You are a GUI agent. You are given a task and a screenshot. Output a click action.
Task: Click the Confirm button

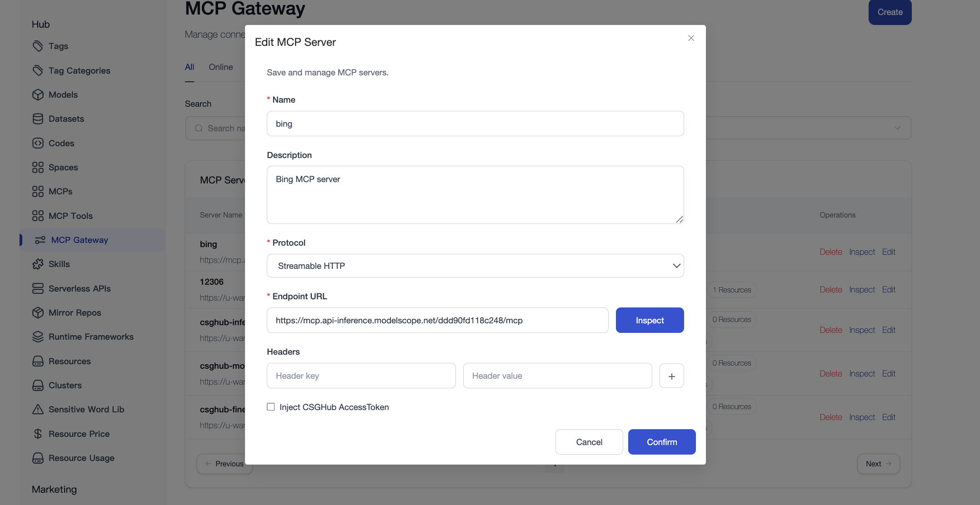click(661, 442)
